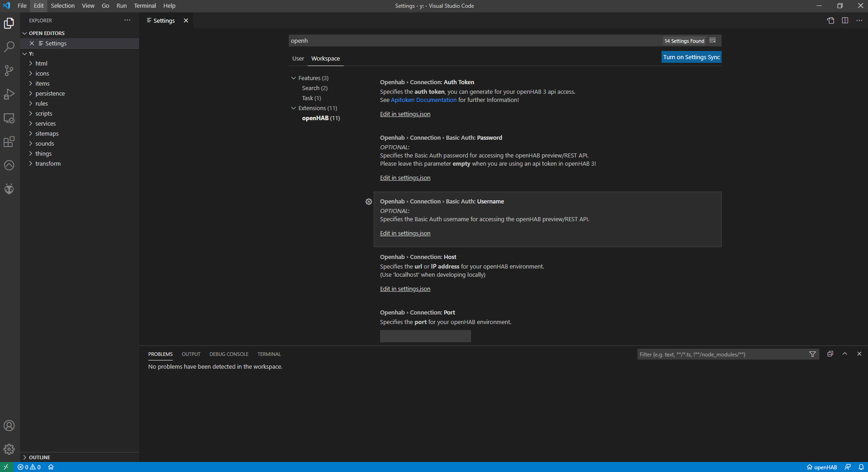Open the Source Control view
The height and width of the screenshot is (472, 868).
click(x=9, y=71)
